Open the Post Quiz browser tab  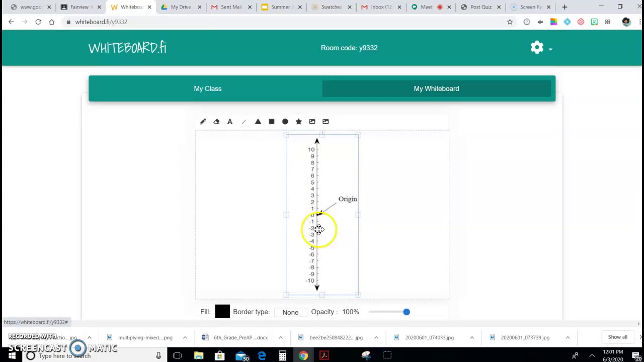click(x=480, y=7)
